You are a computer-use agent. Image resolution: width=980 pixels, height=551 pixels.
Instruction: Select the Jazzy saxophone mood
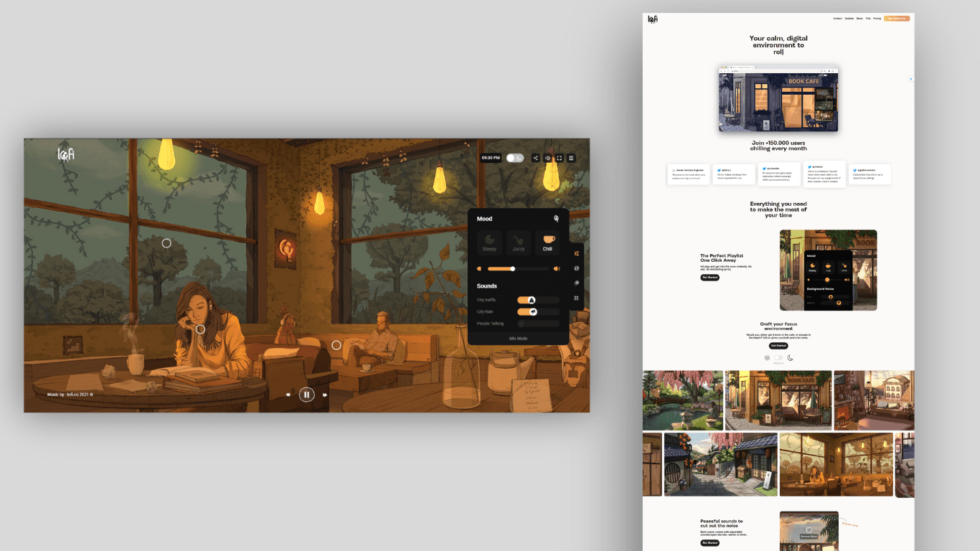pos(519,242)
